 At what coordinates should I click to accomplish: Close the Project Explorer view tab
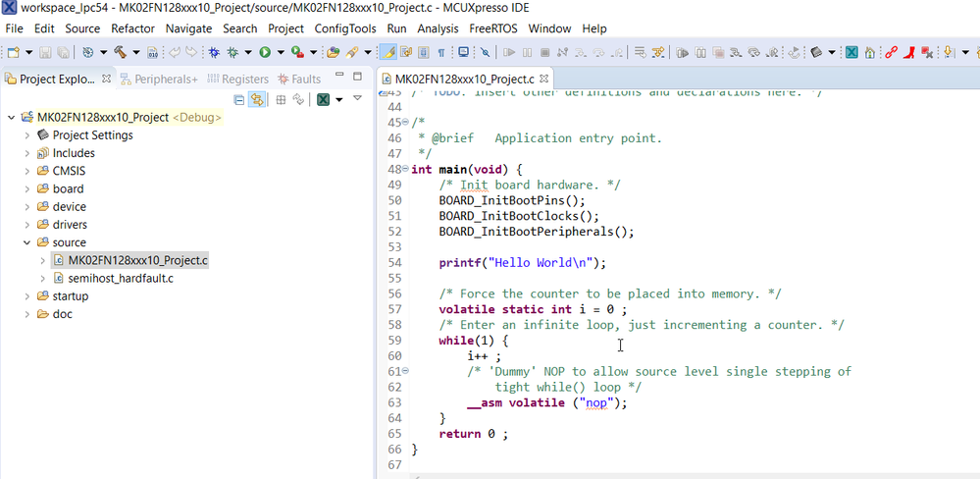pos(106,79)
